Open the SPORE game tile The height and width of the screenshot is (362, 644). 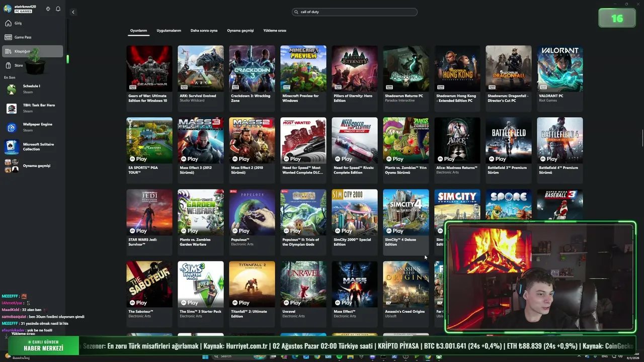coord(509,205)
